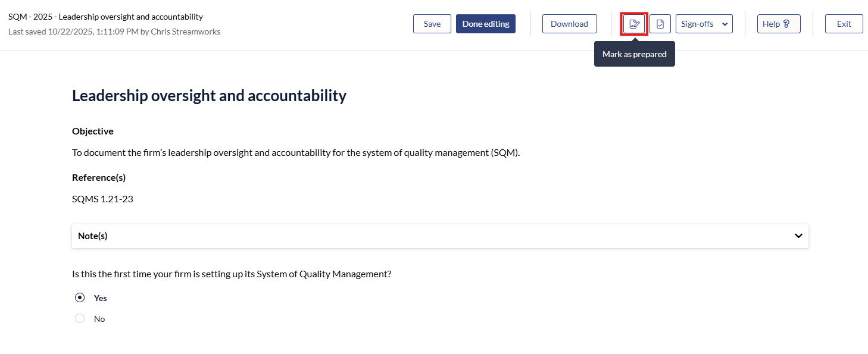Image resolution: width=868 pixels, height=354 pixels.
Task: Save the document
Action: (432, 24)
